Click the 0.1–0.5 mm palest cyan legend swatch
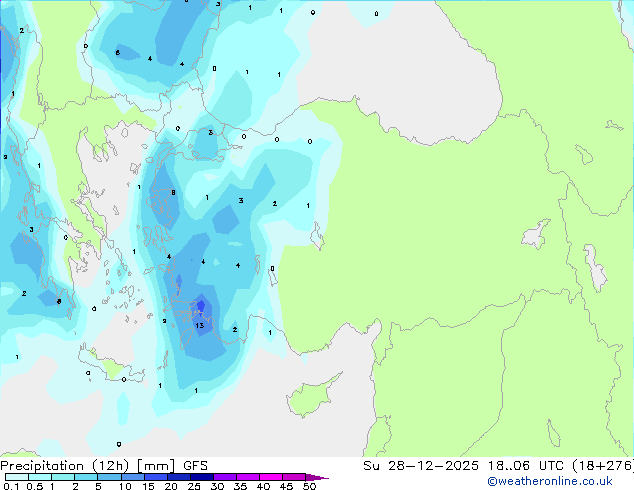The image size is (634, 490). [17, 477]
